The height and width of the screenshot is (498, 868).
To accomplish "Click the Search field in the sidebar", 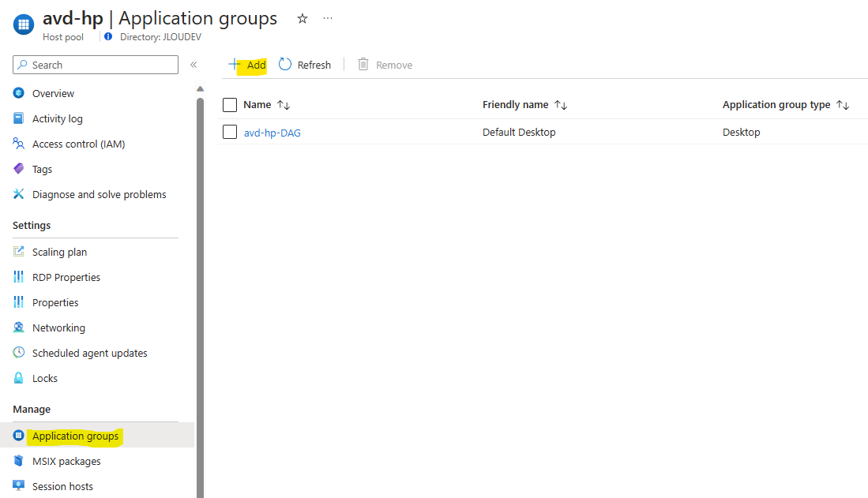I will pyautogui.click(x=96, y=65).
